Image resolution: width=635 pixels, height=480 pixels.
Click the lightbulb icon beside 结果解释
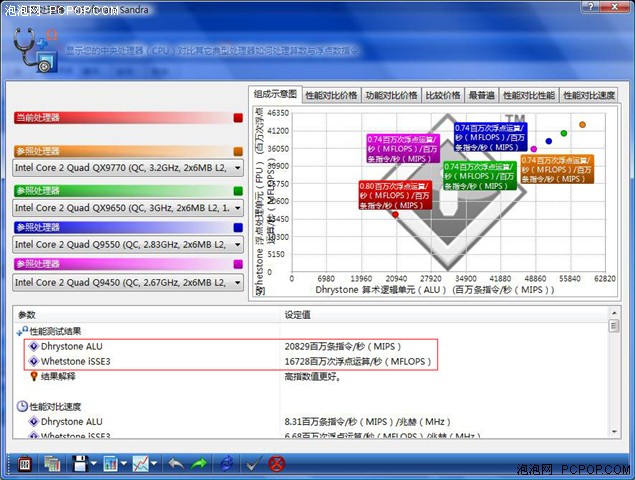click(x=34, y=376)
